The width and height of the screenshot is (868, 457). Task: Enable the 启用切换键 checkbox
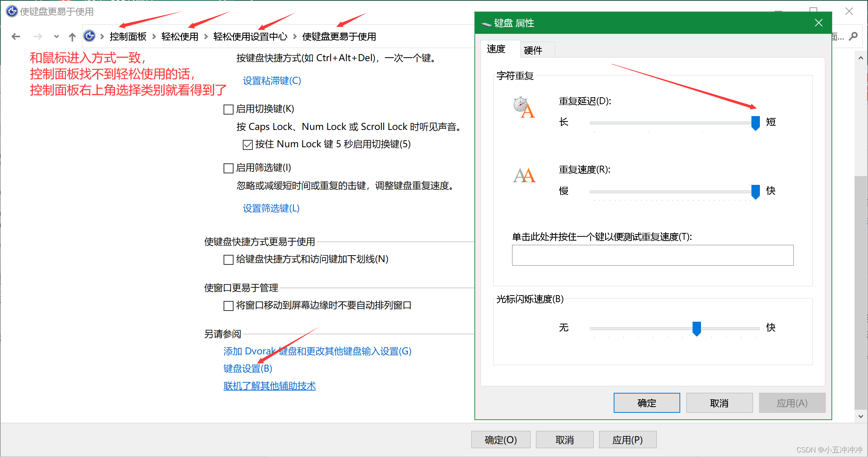click(x=229, y=110)
